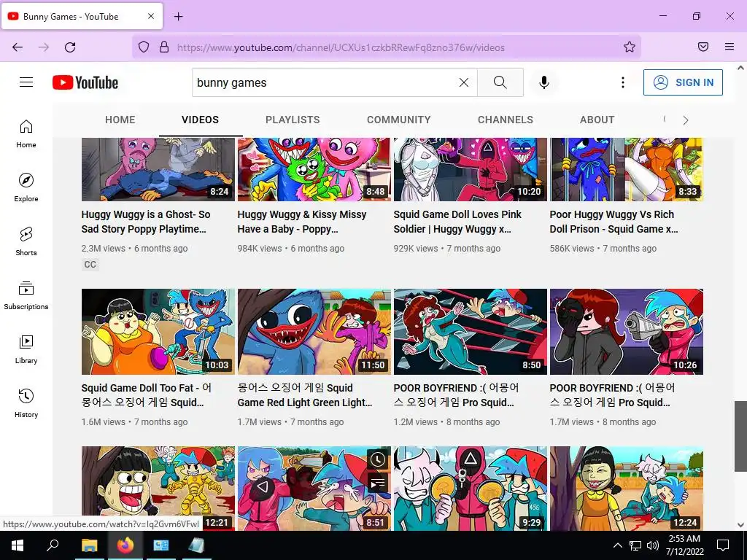Click the CC badge under Huggy Wuggy Ghost
747x560 pixels.
[x=90, y=264]
